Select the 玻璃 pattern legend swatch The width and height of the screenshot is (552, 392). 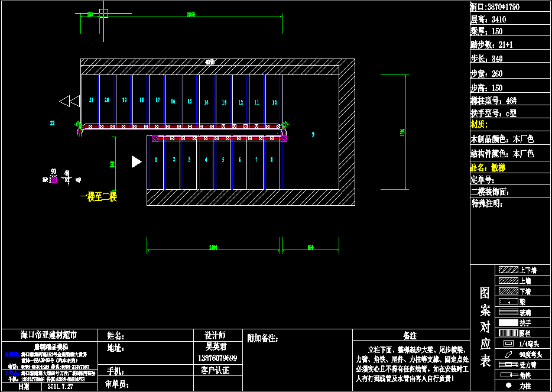[508, 312]
